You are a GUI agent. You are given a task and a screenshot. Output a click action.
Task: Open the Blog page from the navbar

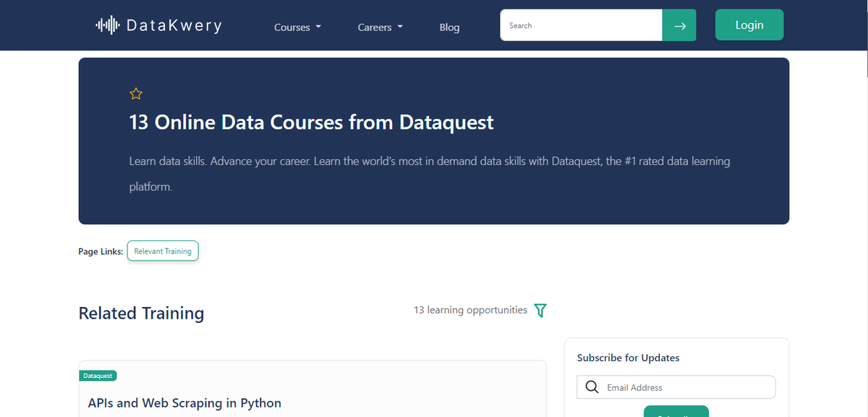(449, 28)
